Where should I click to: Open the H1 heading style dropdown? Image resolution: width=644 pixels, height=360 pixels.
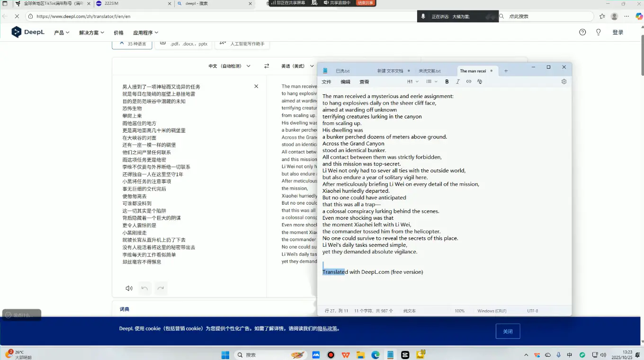tap(411, 81)
